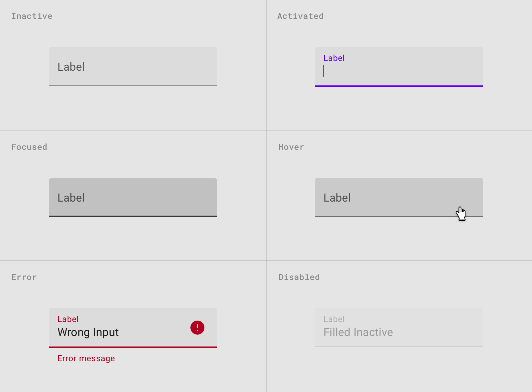This screenshot has height=392, width=532.
Task: Click the Hover state Label field
Action: pos(399,197)
